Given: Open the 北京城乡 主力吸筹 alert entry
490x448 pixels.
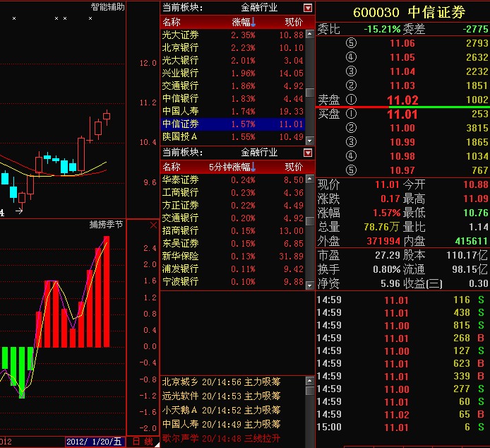Looking at the screenshot, I should click(x=222, y=382).
